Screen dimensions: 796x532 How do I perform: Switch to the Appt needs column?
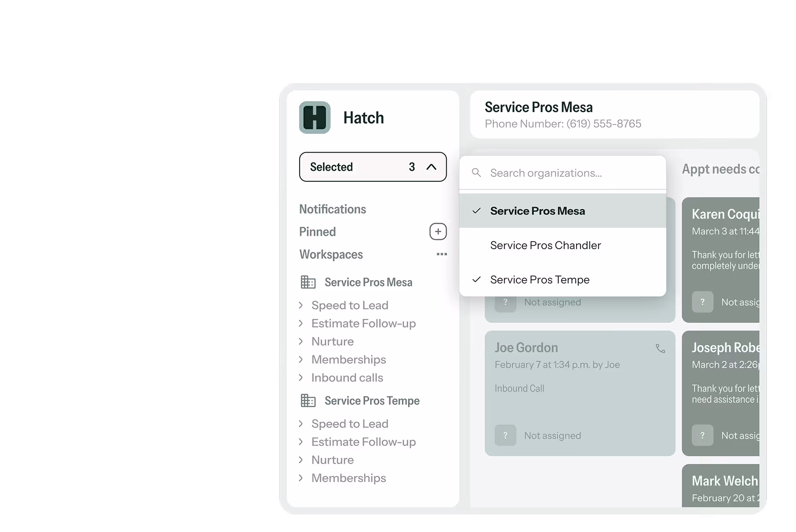(x=720, y=169)
